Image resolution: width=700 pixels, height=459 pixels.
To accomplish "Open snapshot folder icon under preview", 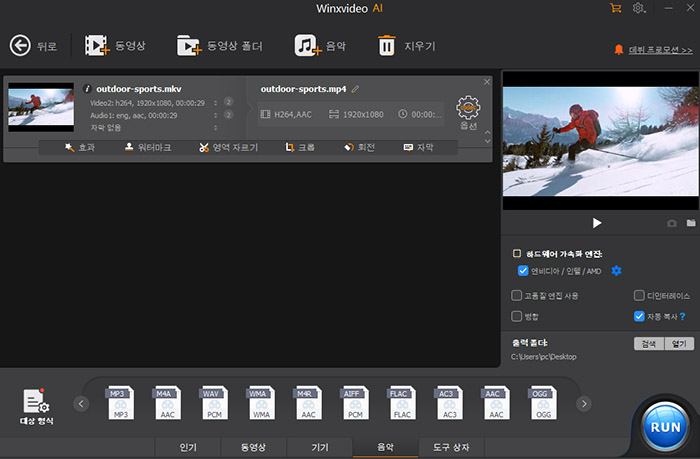I will [x=691, y=222].
